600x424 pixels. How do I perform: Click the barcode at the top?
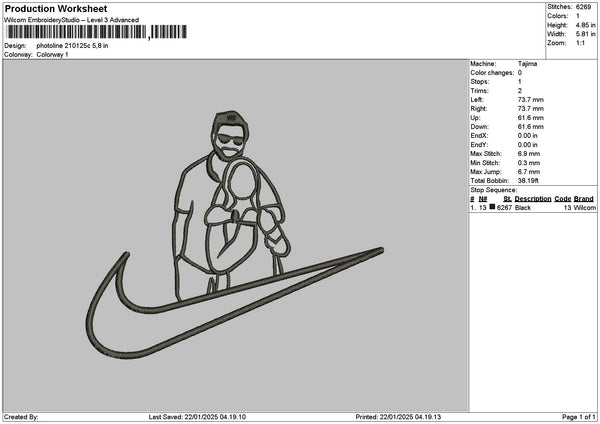97,32
